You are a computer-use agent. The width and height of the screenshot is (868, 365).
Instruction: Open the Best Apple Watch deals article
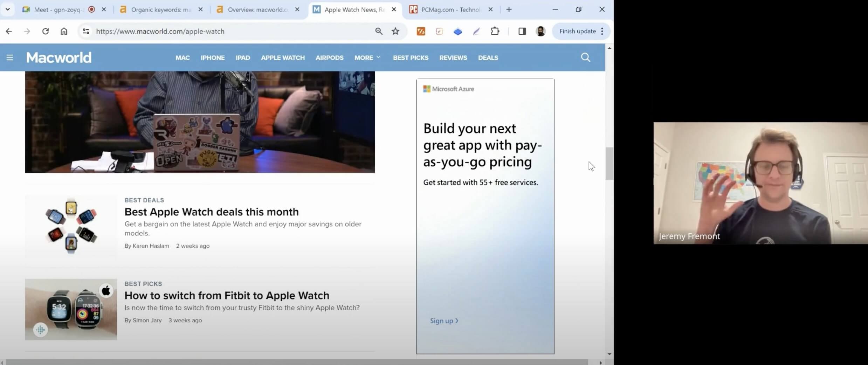pos(212,212)
